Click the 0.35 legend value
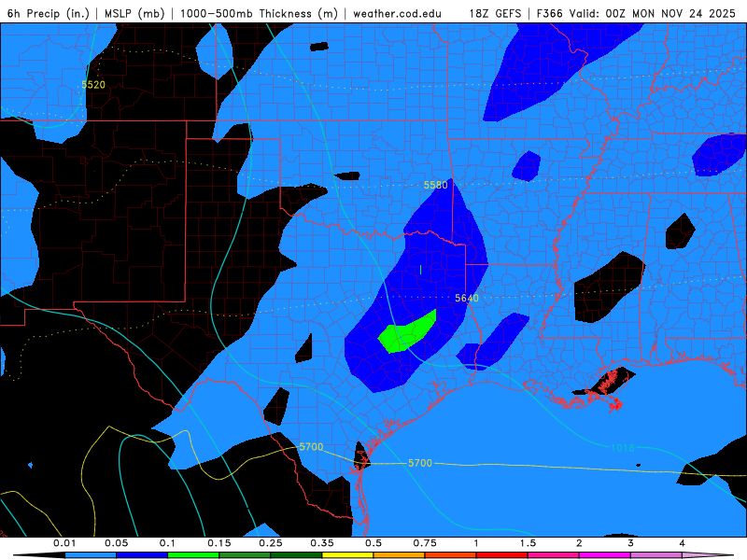 tap(322, 543)
